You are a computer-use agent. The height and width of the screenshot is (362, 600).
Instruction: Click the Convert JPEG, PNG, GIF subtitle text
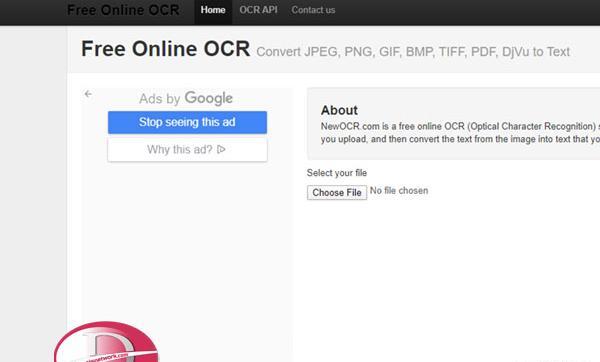pyautogui.click(x=413, y=52)
